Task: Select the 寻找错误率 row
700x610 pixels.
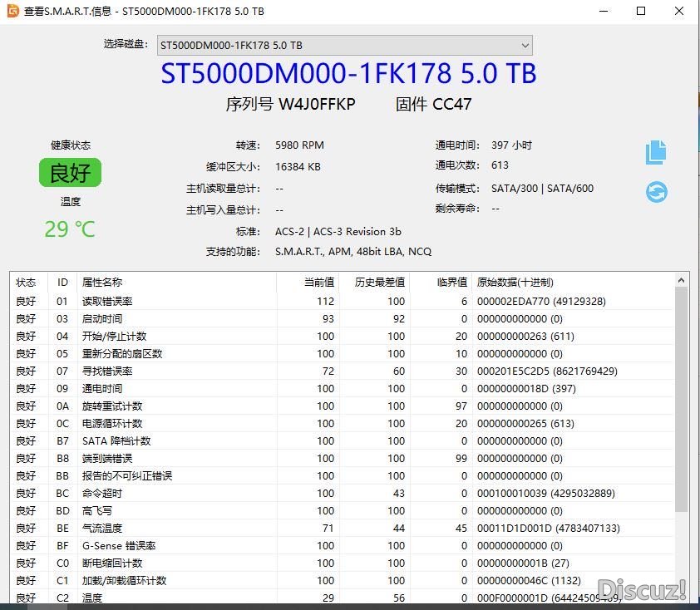Action: (x=342, y=371)
